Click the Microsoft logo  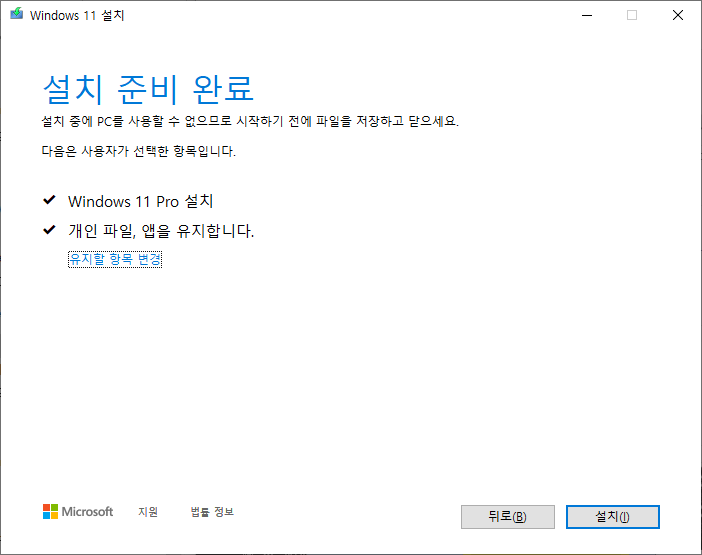coord(78,512)
